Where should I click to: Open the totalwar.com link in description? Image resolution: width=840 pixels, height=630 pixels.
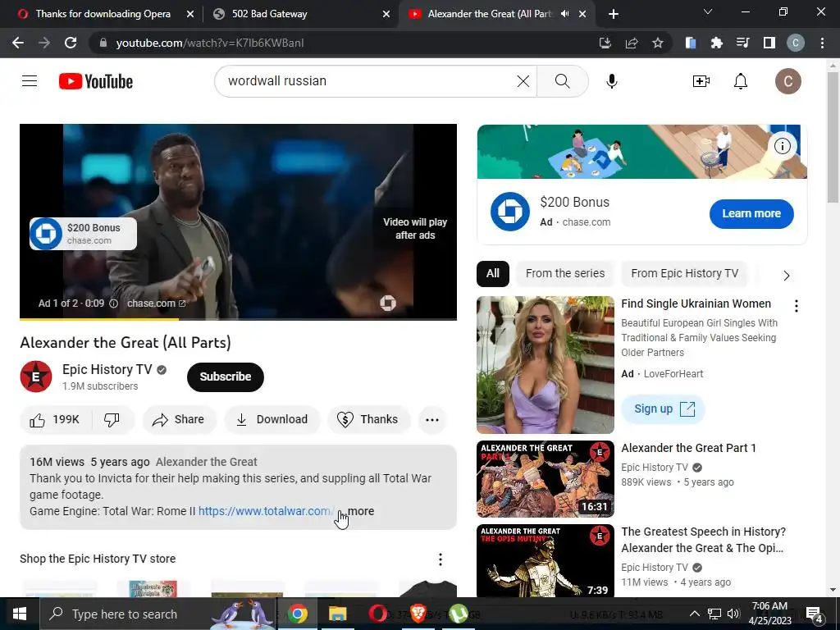point(266,511)
